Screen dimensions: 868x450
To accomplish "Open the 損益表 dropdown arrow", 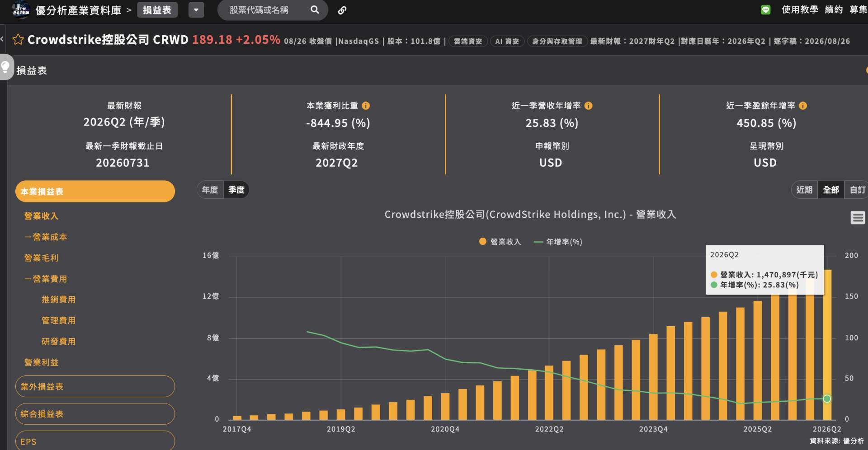I will pyautogui.click(x=196, y=10).
